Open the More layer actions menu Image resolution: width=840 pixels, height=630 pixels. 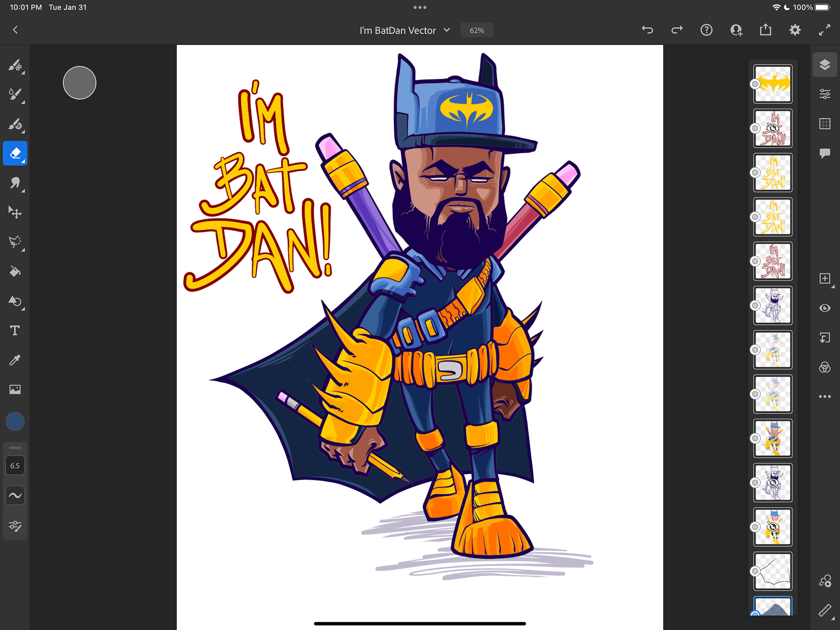pyautogui.click(x=825, y=397)
